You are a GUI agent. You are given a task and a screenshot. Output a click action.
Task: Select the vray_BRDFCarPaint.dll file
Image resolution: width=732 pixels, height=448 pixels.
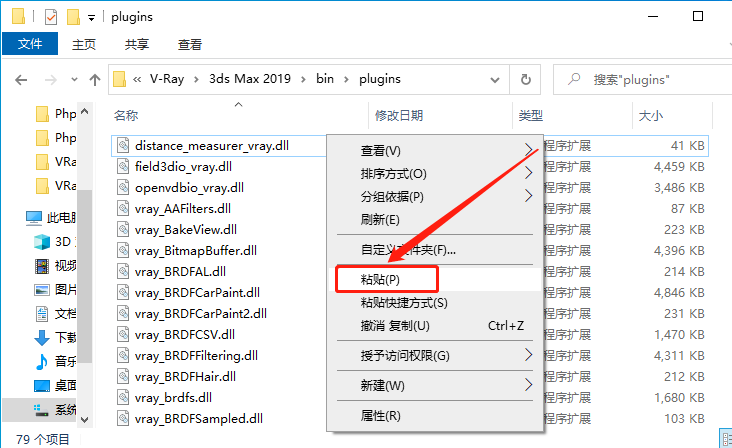tap(197, 293)
